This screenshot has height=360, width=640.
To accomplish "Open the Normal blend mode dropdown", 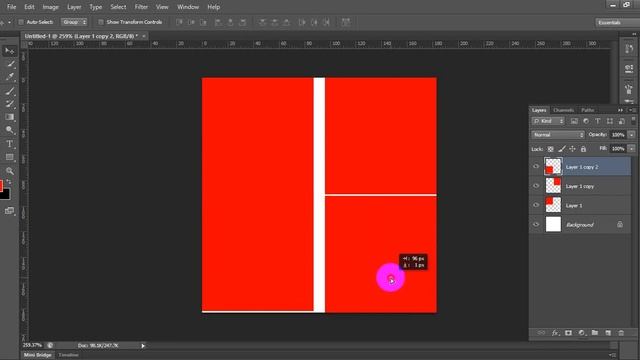I will click(x=558, y=135).
